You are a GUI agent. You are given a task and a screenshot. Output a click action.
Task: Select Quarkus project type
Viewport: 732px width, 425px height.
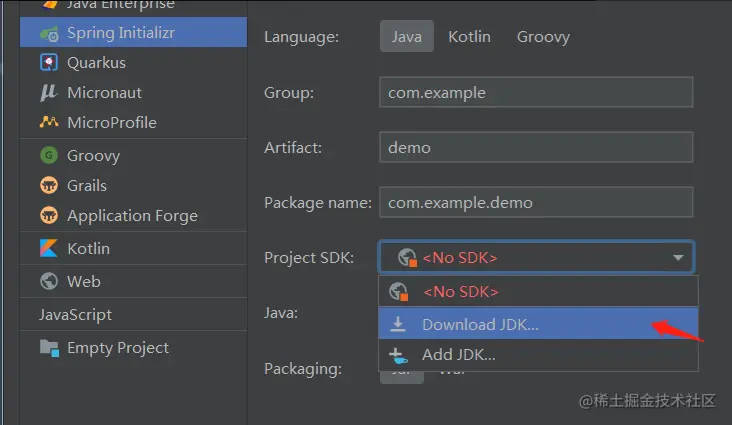click(134, 63)
